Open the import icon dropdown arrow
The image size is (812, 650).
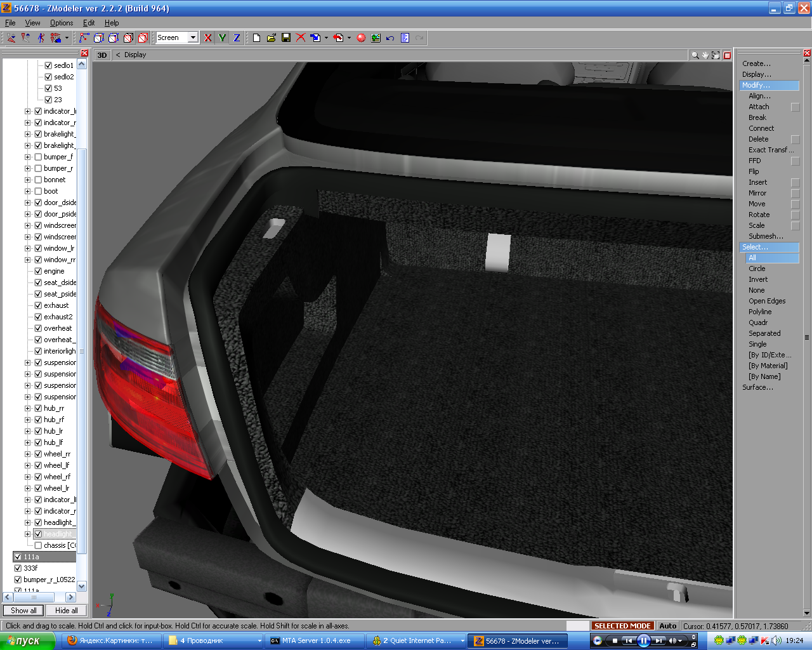[326, 38]
